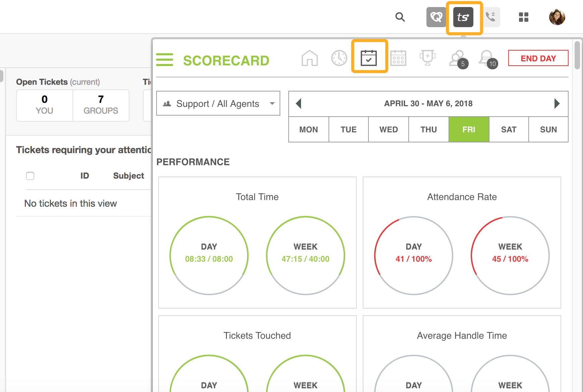Click the Tickets Touched card title
Viewport: 583px width, 392px height.
(x=257, y=335)
